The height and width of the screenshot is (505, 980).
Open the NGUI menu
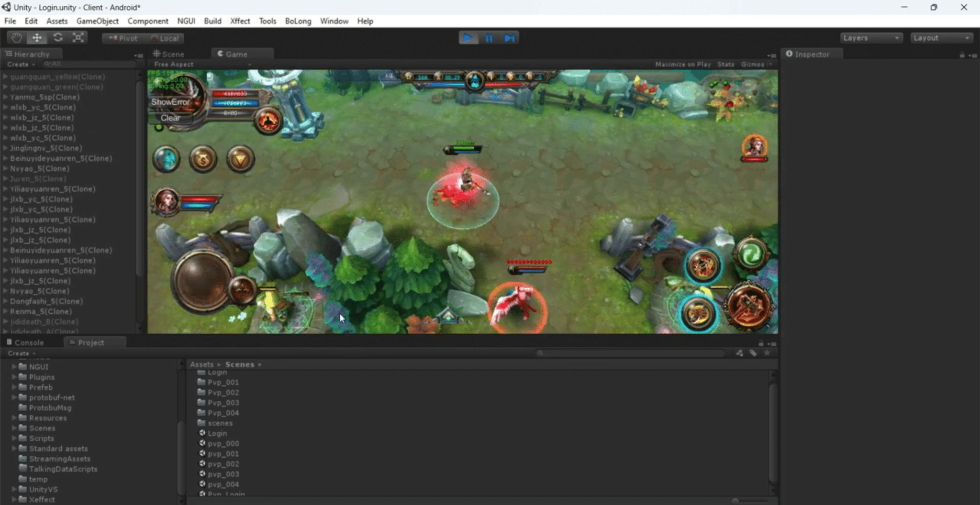(186, 21)
